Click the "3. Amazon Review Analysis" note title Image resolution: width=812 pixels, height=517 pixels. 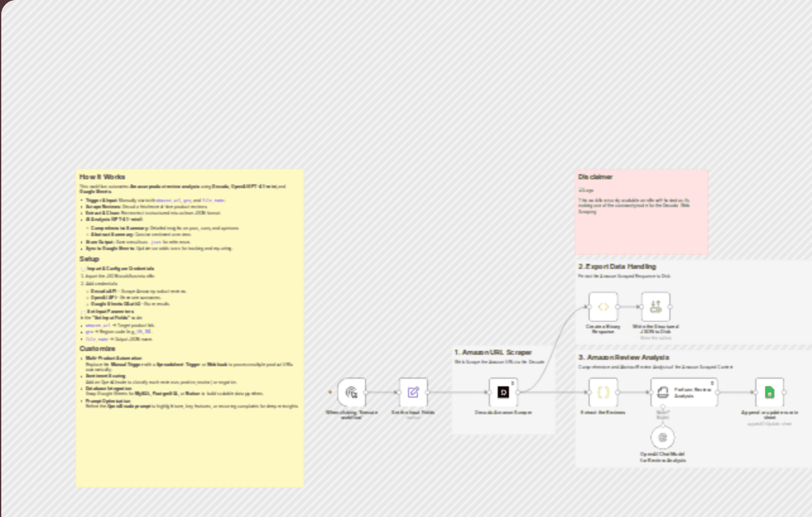click(x=624, y=358)
